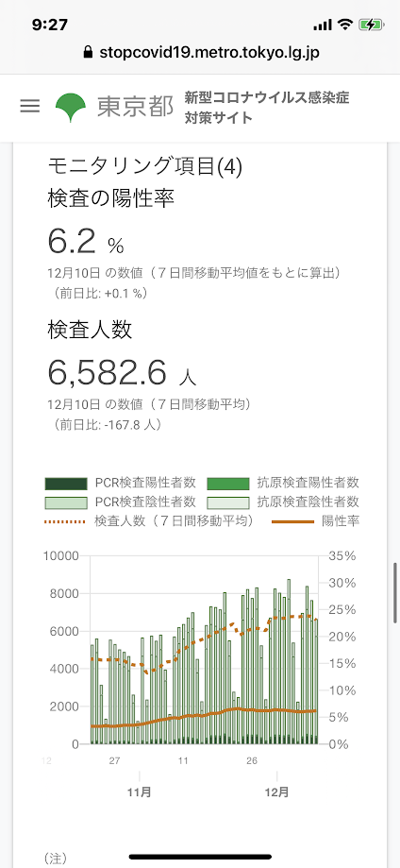400x868 pixels.
Task: Toggle the 抗原検査陽性者数 legend item
Action: [x=283, y=483]
